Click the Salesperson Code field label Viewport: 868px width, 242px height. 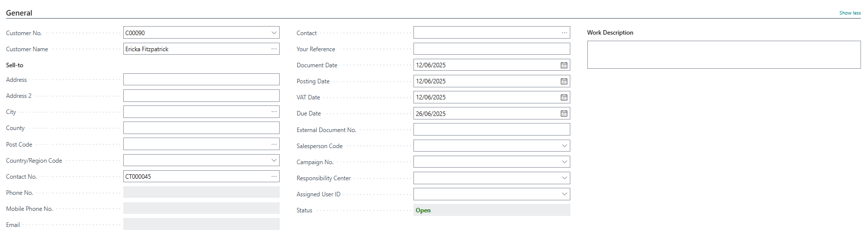[319, 146]
